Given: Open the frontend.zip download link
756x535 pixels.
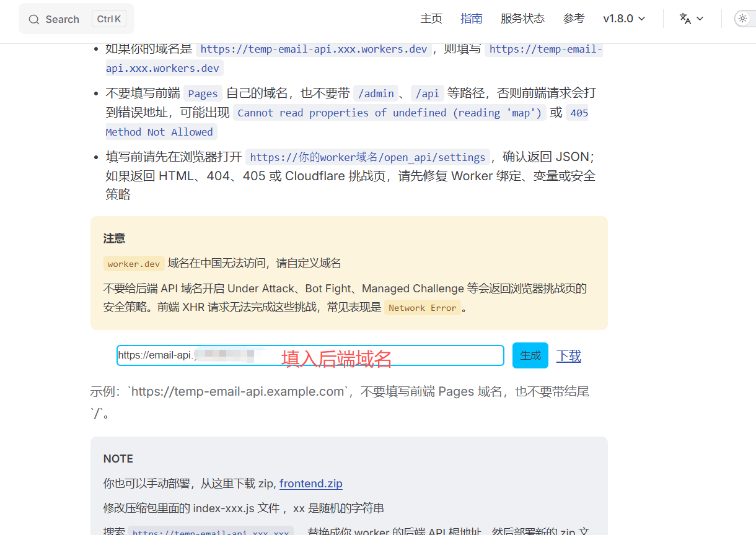Looking at the screenshot, I should coord(311,484).
